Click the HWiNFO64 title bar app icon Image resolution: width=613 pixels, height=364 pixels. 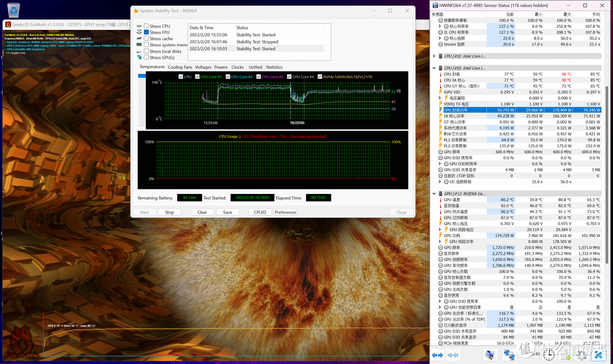point(435,6)
